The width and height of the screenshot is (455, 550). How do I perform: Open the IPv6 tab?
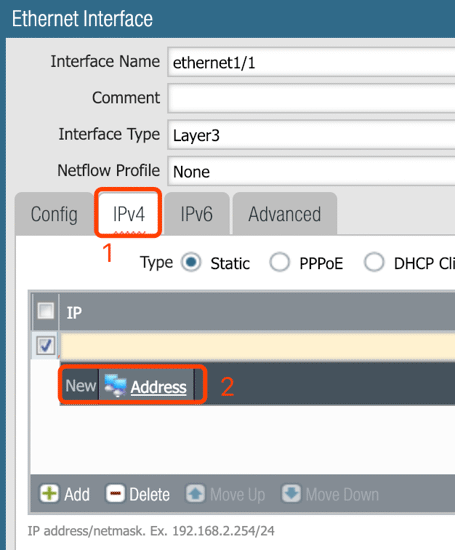point(196,214)
